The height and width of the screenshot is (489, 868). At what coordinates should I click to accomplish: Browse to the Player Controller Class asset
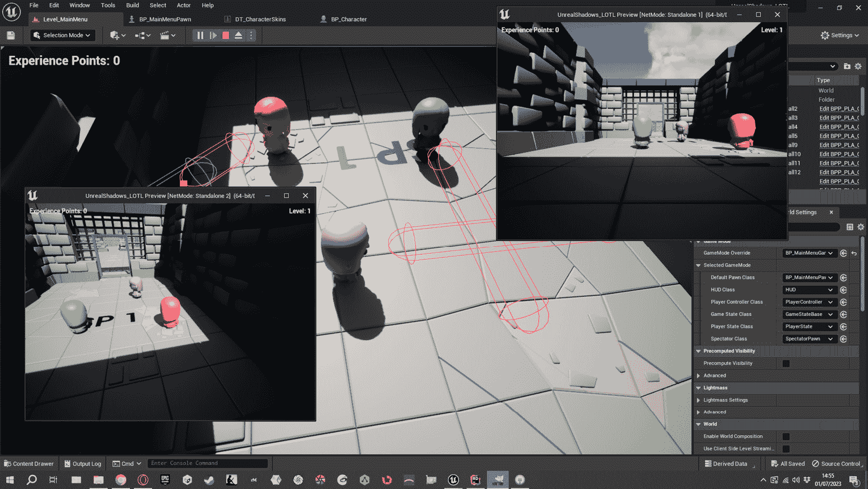point(843,302)
